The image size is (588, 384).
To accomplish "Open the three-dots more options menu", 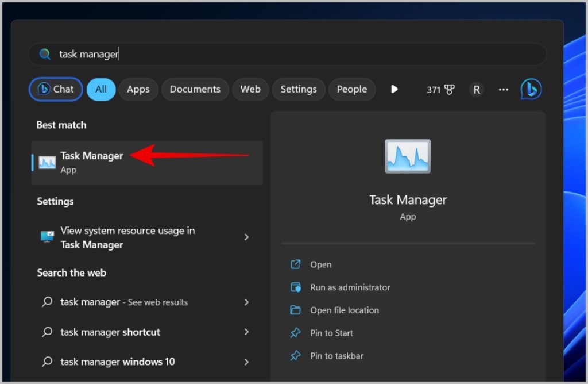I will click(504, 89).
